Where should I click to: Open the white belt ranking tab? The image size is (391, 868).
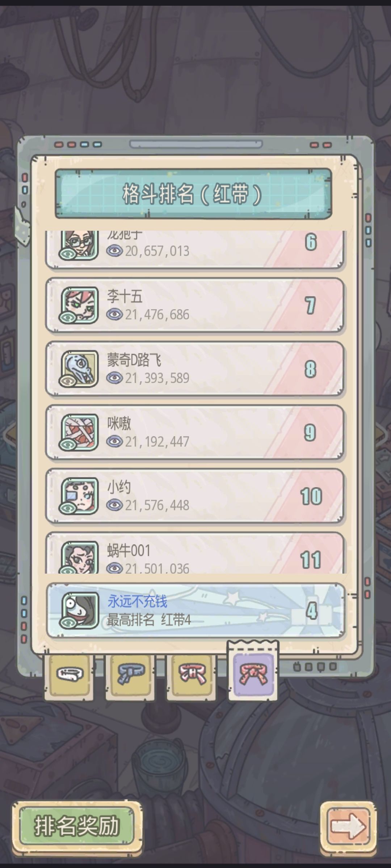point(70,675)
